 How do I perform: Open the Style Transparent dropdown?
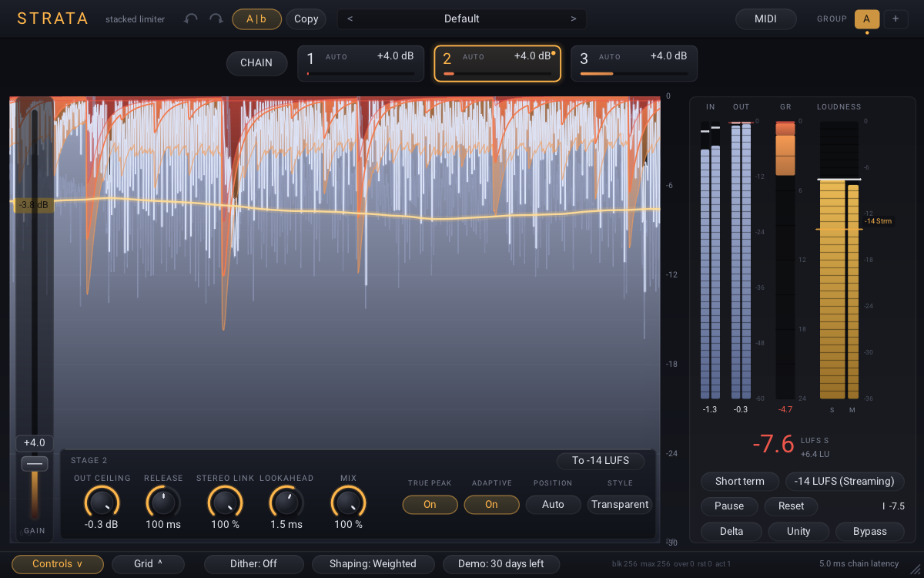pos(620,505)
